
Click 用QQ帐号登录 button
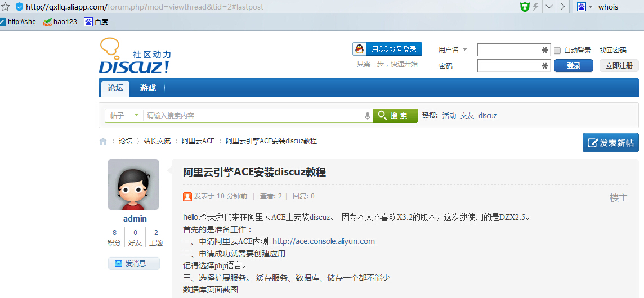coord(387,49)
